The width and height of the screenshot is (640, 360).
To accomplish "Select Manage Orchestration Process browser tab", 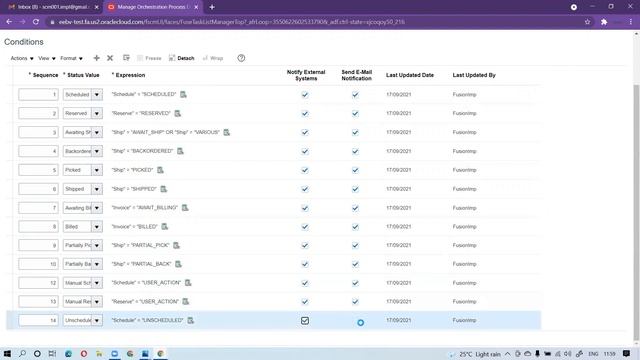I will click(x=153, y=7).
